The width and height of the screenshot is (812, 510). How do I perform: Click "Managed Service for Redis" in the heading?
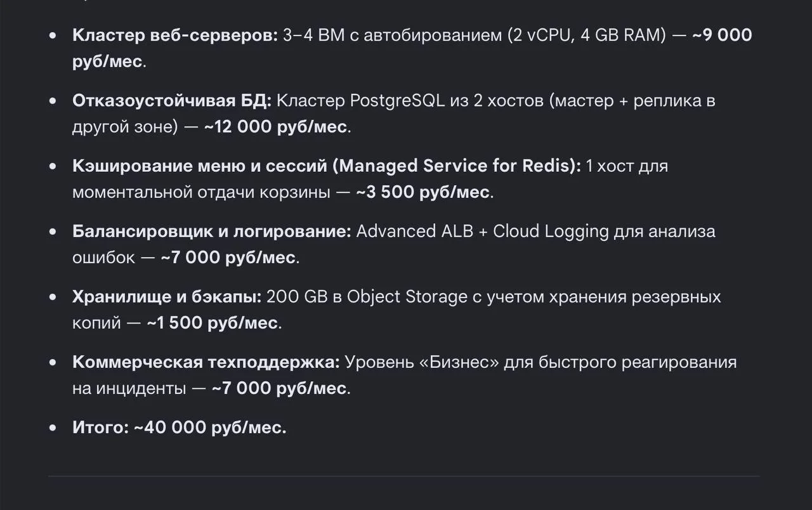click(455, 166)
